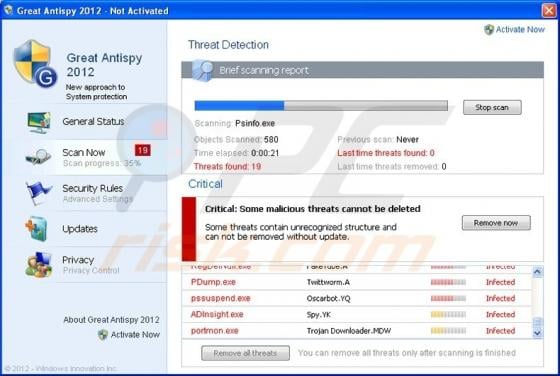Screen dimensions: 560x376
Task: Click threat list scrollbar down arrow
Action: pos(537,333)
